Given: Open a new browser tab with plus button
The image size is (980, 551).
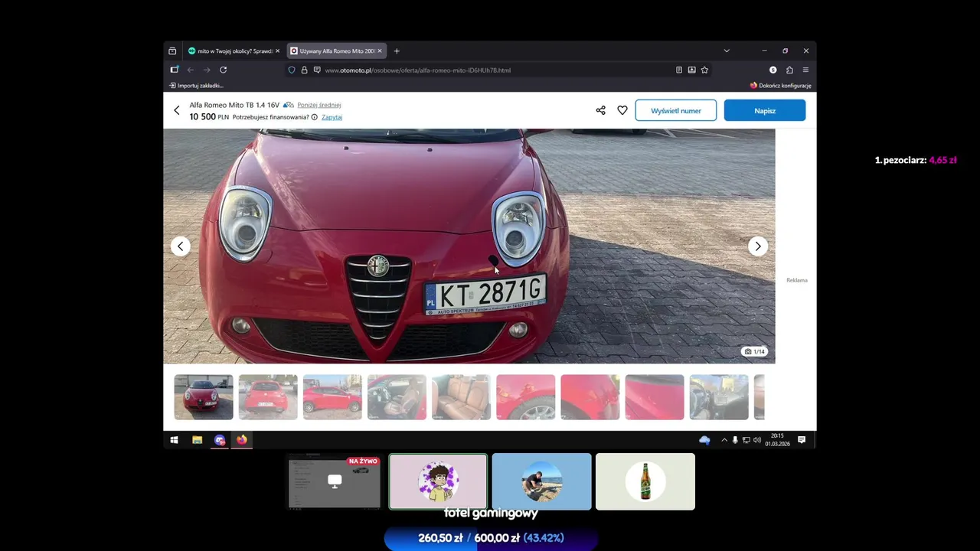Looking at the screenshot, I should pos(397,51).
